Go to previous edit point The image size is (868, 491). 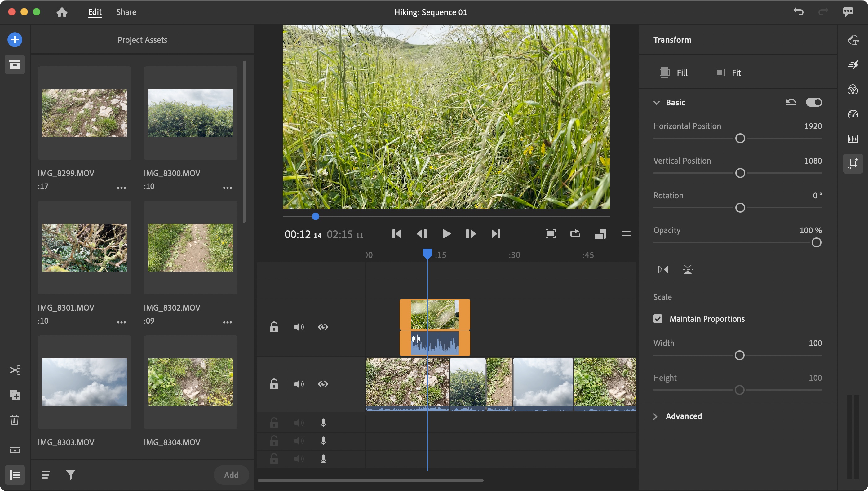point(397,234)
